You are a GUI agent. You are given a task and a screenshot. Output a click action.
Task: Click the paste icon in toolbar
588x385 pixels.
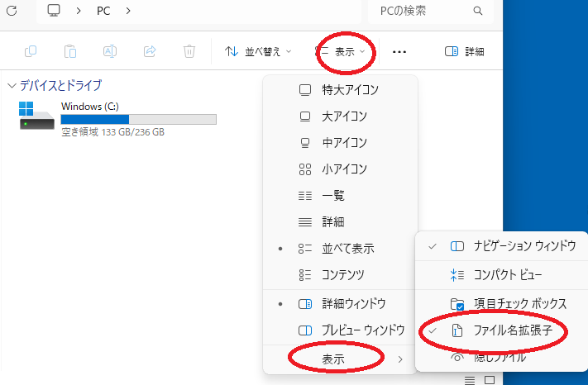(x=70, y=51)
